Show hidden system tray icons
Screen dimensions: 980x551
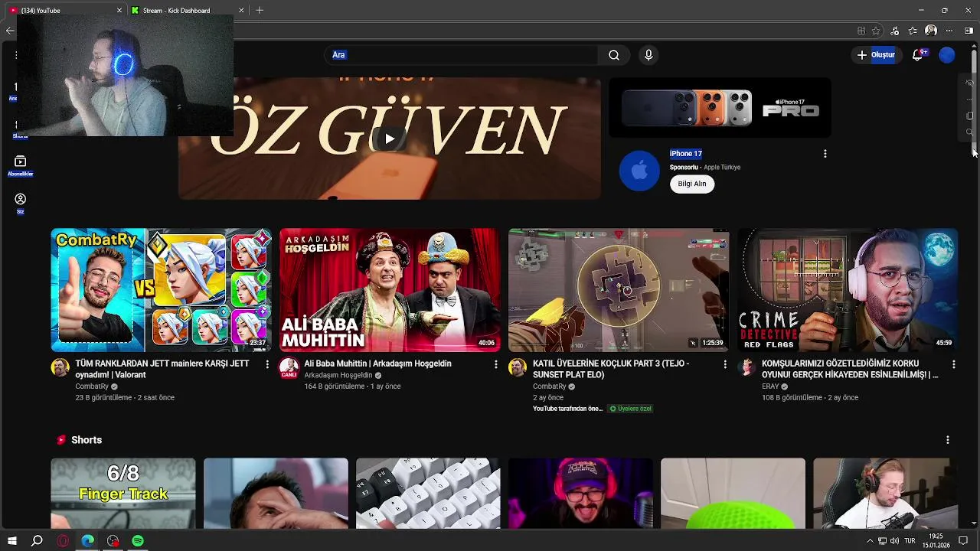[x=870, y=541]
